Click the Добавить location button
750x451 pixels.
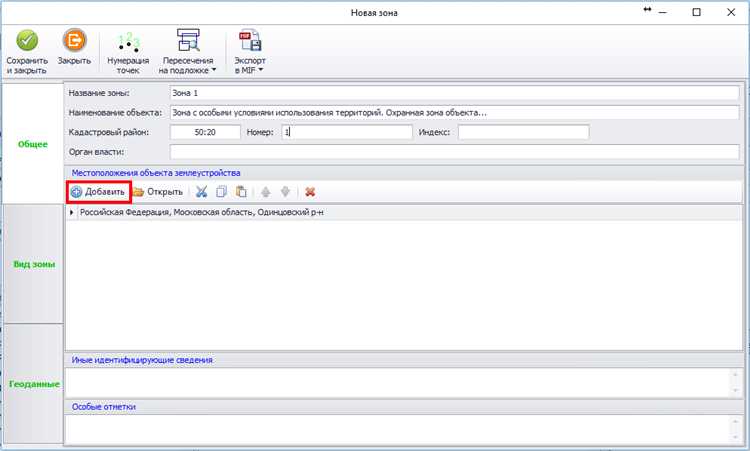pos(98,191)
